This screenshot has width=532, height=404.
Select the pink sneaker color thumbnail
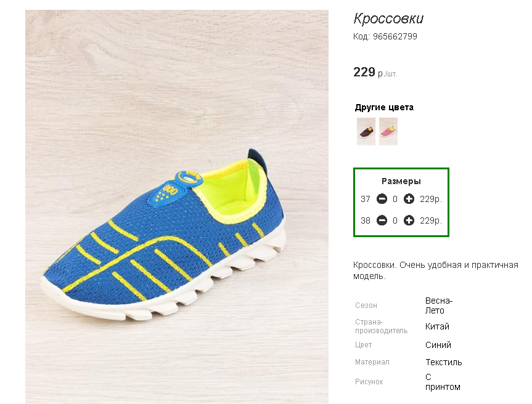(388, 132)
